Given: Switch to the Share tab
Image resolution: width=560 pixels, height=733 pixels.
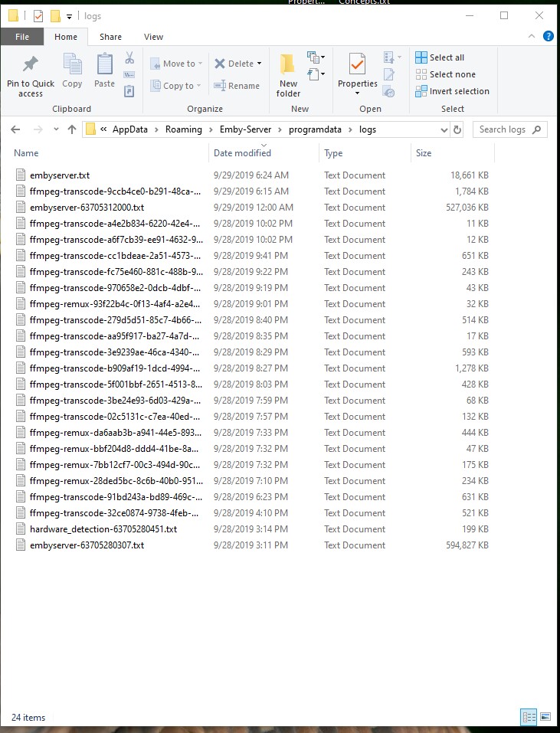Looking at the screenshot, I should [111, 37].
